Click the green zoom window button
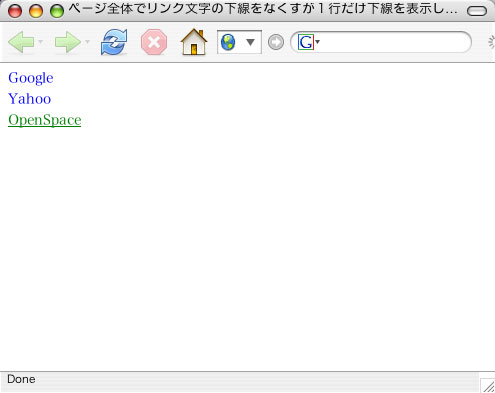 tap(57, 11)
